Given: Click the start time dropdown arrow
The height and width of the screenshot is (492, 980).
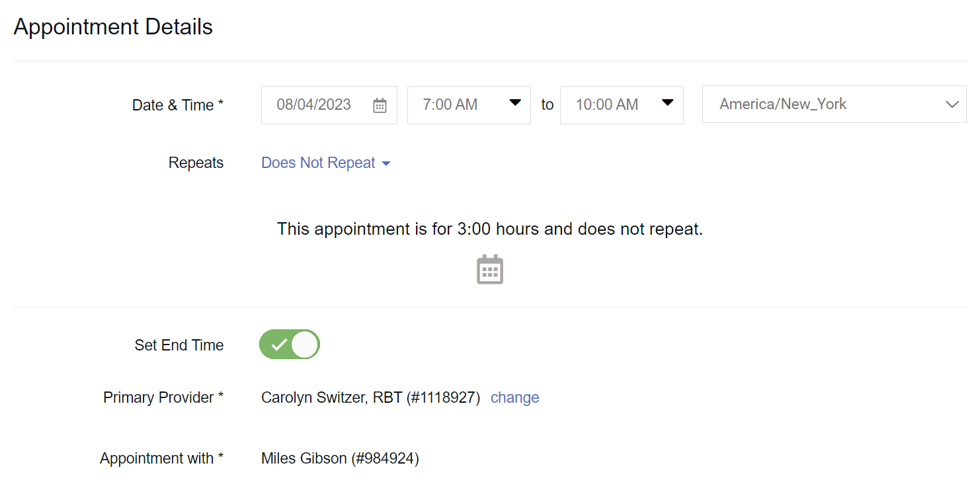Looking at the screenshot, I should click(515, 103).
